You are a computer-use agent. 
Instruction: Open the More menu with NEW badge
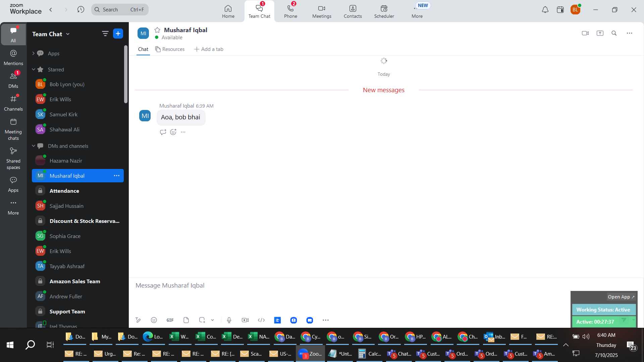(417, 11)
